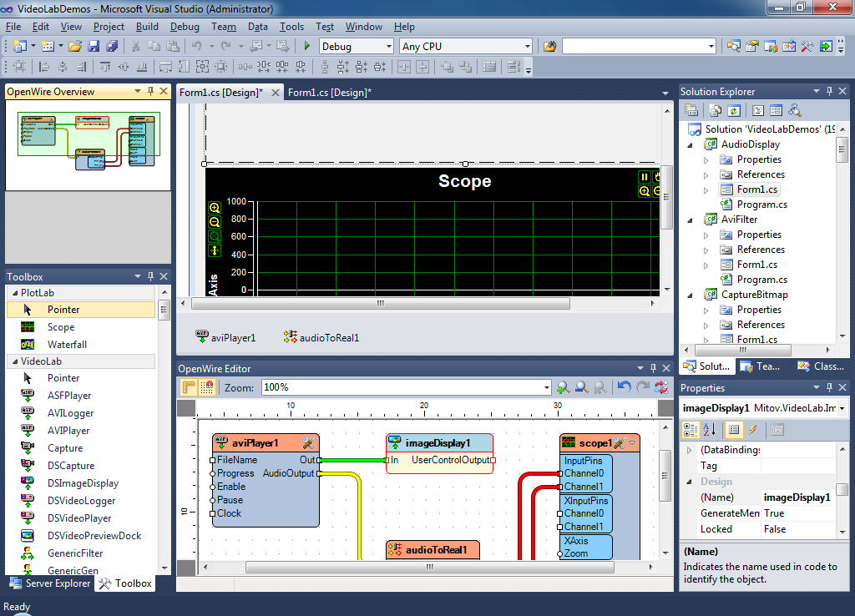This screenshot has height=616, width=855.
Task: Click the undo arrow in OpenWire Editor
Action: coord(625,387)
